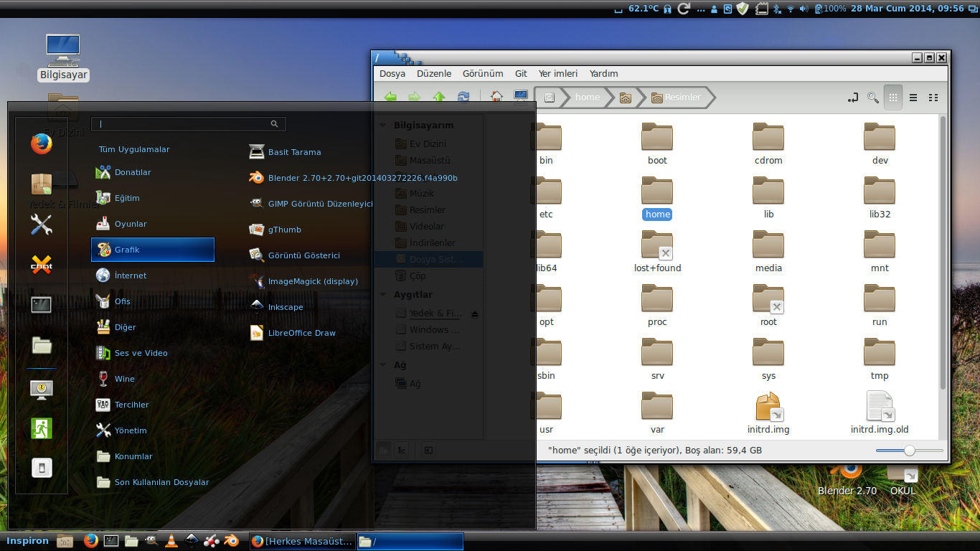Click the lock screen icon in menu
980x551 pixels.
42,389
